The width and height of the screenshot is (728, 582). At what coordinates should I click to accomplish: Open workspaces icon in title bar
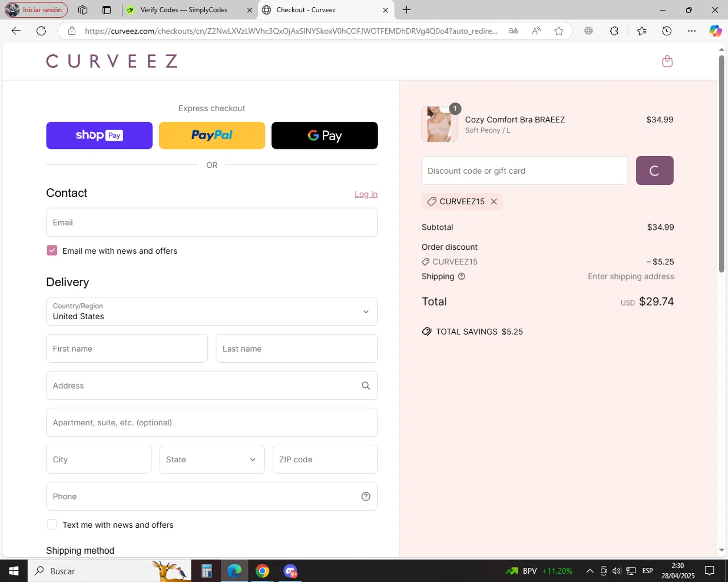[x=83, y=10]
